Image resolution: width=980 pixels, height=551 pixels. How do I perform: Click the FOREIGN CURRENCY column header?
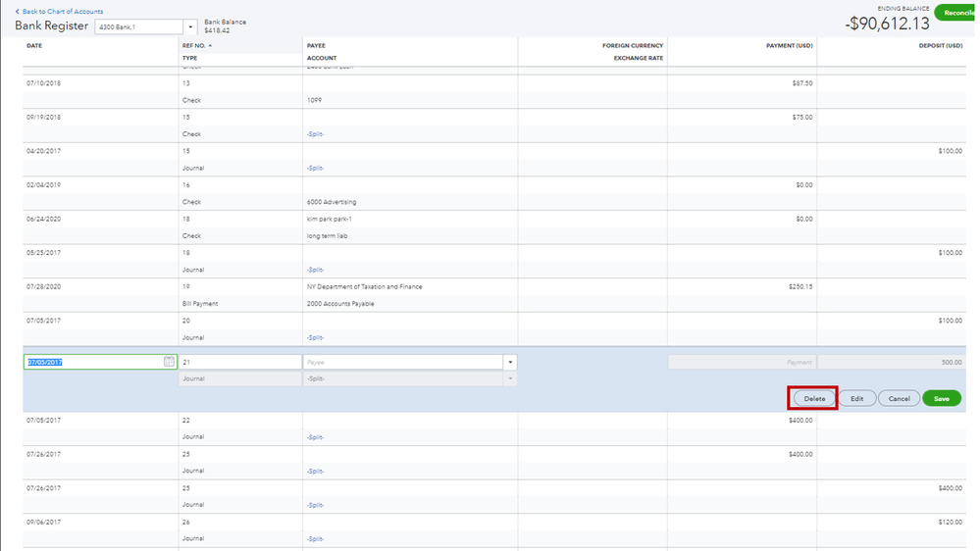(x=633, y=46)
